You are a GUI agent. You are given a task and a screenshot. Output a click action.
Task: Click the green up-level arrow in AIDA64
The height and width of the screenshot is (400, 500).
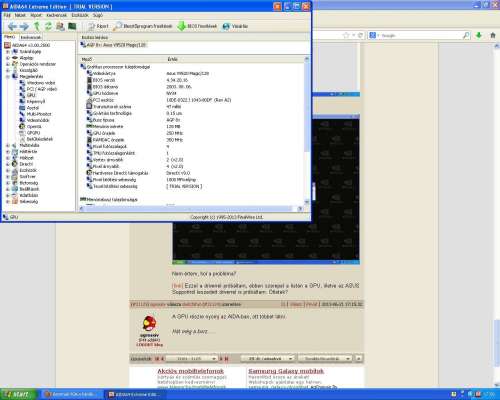click(x=37, y=26)
